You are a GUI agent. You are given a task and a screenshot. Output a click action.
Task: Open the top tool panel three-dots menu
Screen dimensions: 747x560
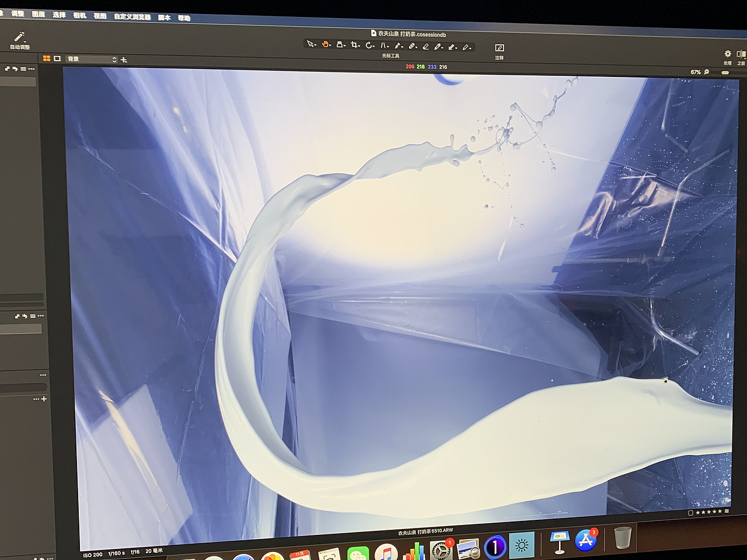coord(32,69)
